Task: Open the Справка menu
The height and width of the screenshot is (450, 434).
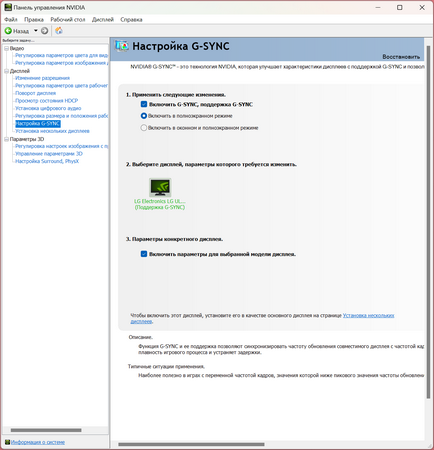Action: (131, 20)
